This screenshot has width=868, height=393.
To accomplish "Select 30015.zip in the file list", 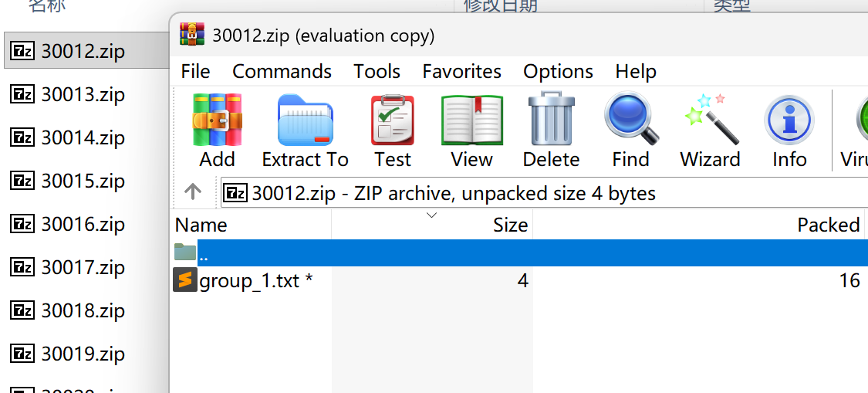I will [x=83, y=181].
